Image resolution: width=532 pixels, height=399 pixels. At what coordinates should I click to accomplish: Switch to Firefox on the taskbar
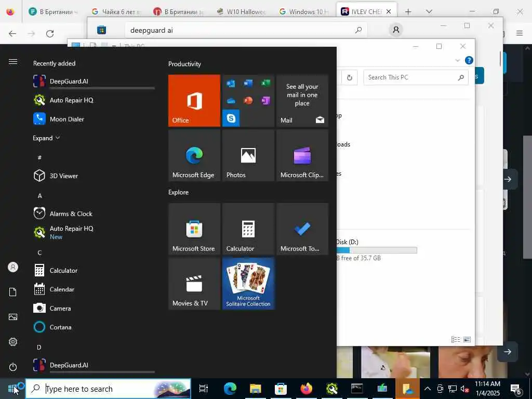(x=307, y=389)
